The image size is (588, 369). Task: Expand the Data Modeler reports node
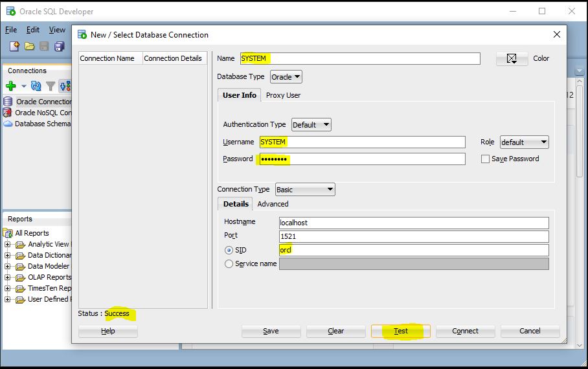pos(7,267)
